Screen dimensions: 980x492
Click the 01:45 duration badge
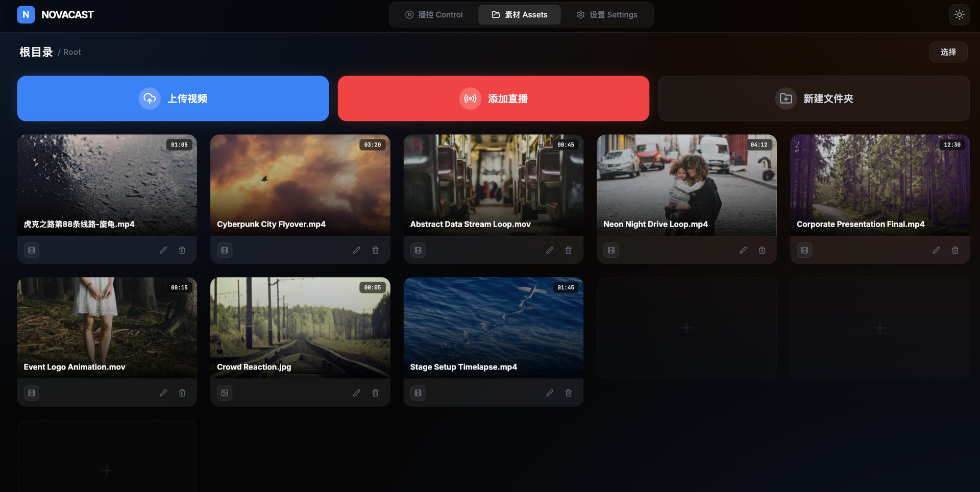click(x=566, y=288)
